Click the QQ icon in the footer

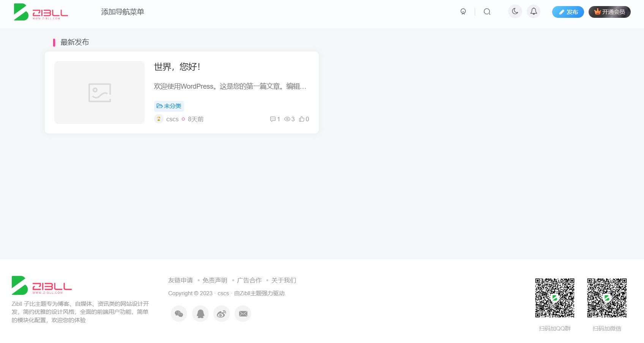(200, 313)
